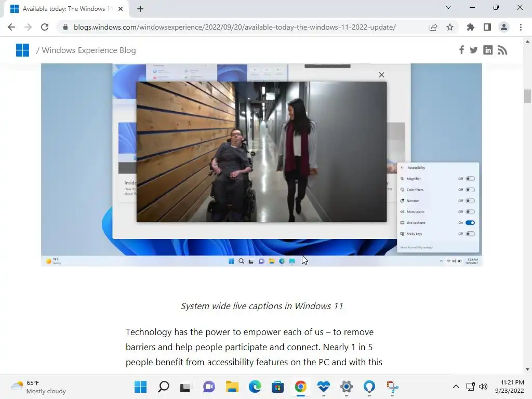Share the blog on Twitter
Viewport: 532px width, 399px height.
pos(474,50)
